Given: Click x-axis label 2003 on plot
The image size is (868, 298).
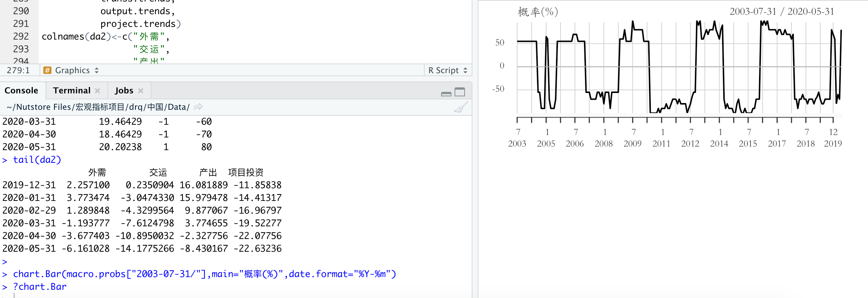Looking at the screenshot, I should (x=517, y=144).
